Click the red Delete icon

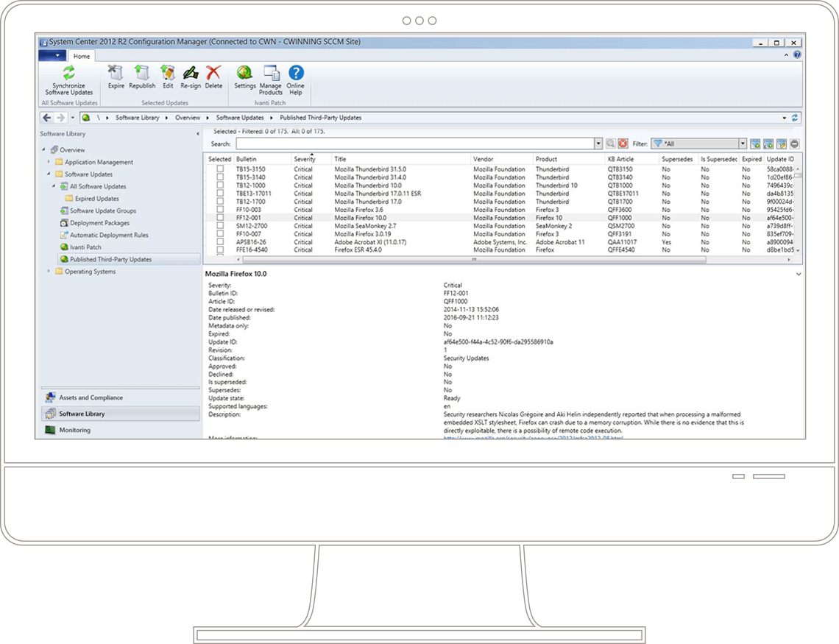(213, 73)
